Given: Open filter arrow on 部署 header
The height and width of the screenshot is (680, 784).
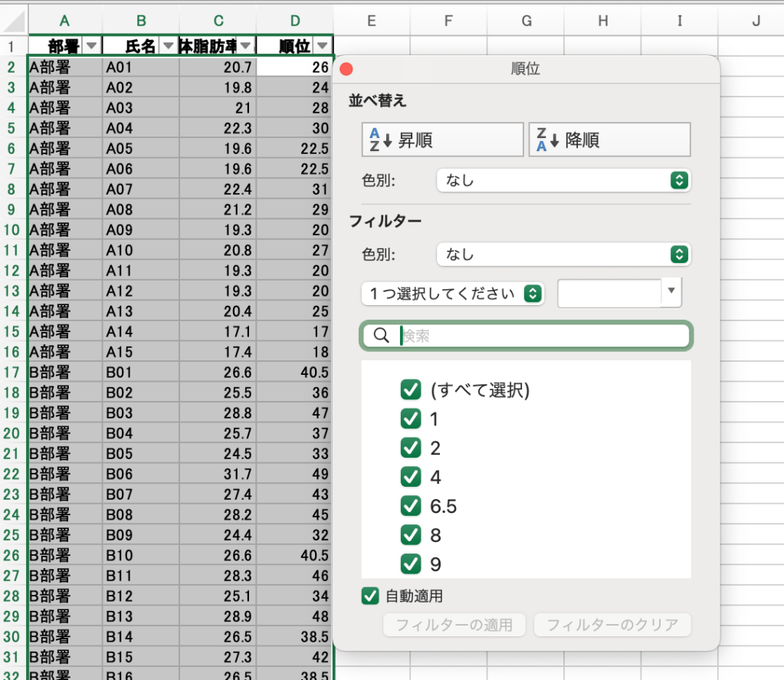Looking at the screenshot, I should coord(91,46).
